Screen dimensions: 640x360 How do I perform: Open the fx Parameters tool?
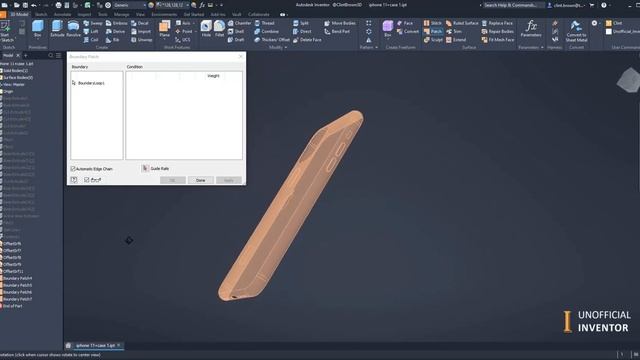[x=531, y=29]
